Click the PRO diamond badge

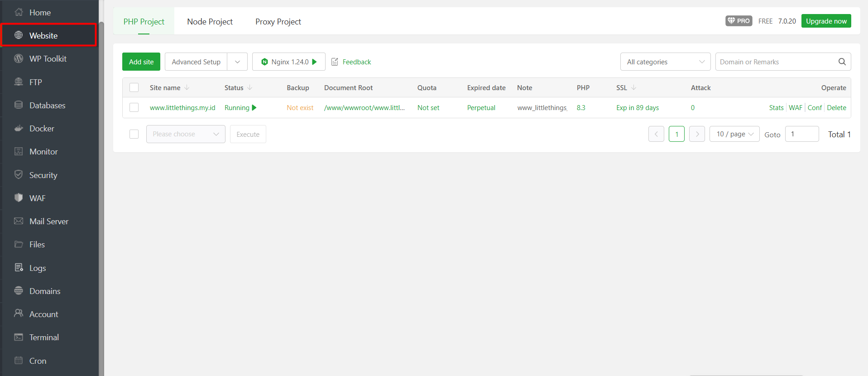click(739, 21)
